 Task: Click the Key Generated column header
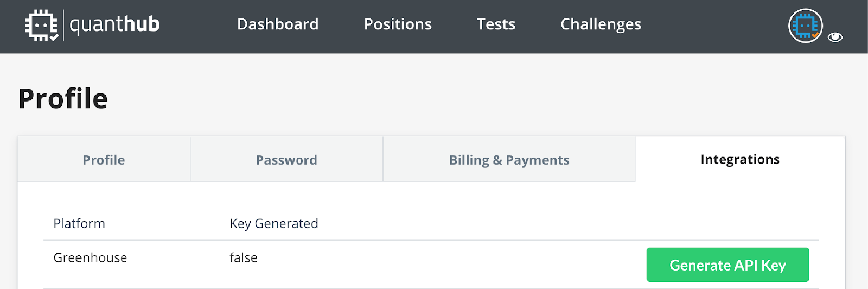tap(274, 224)
